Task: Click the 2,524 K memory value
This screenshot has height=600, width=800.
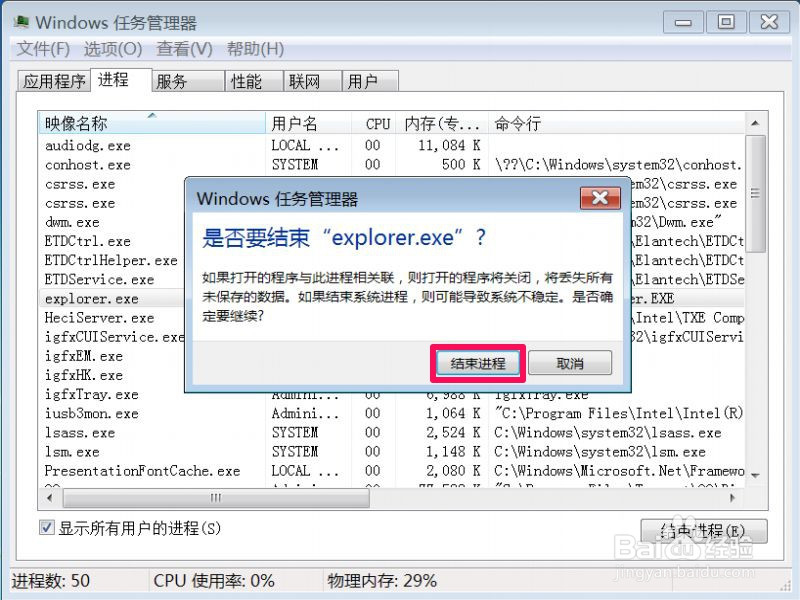Action: tap(453, 433)
